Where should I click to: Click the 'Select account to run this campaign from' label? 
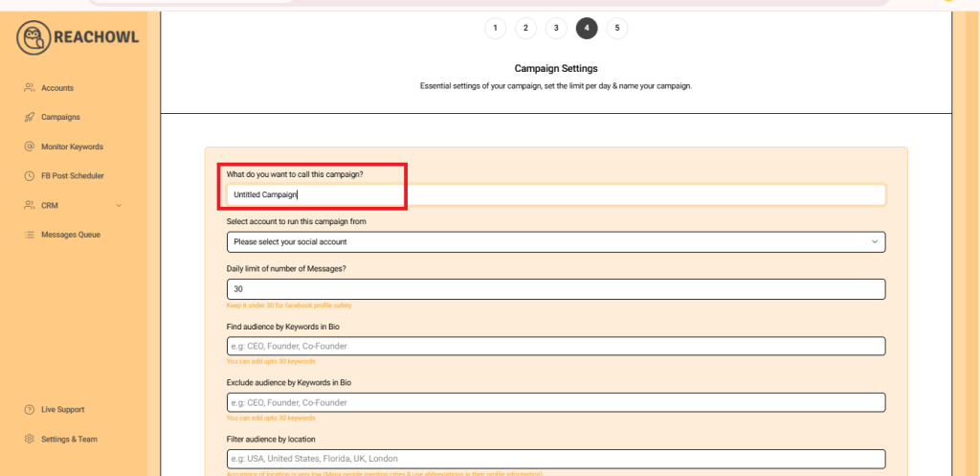[x=297, y=221]
